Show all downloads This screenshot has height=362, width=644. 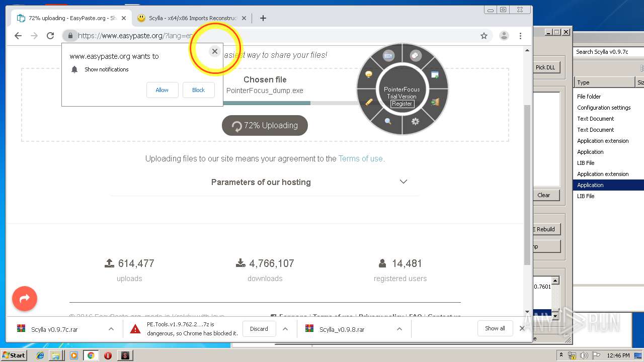495,328
